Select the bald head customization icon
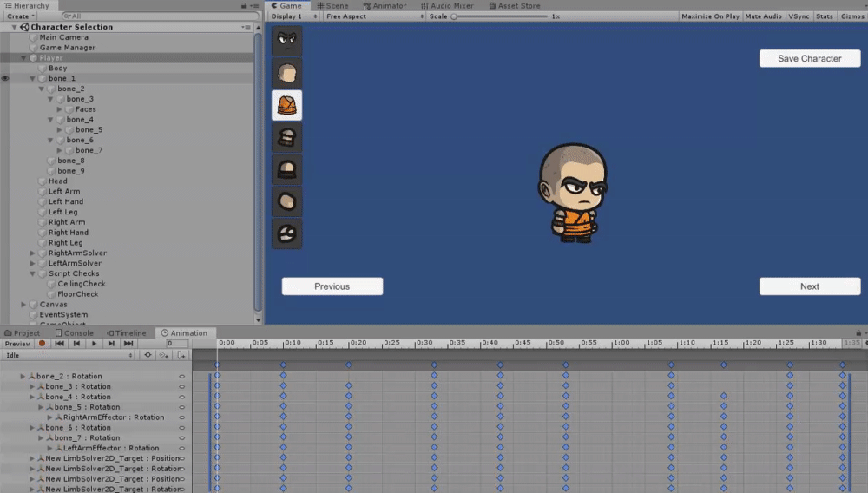Viewport: 868px width, 493px height. [x=286, y=73]
